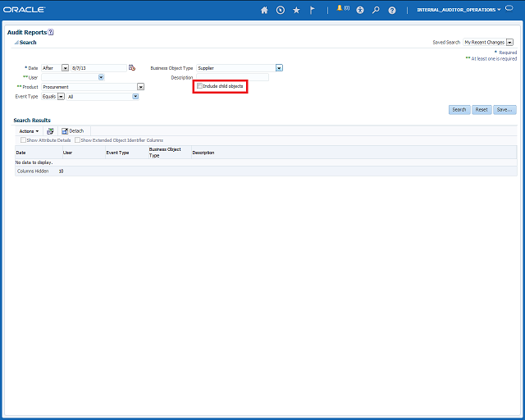The width and height of the screenshot is (525, 420).
Task: Detach the search results table
Action: 73,131
